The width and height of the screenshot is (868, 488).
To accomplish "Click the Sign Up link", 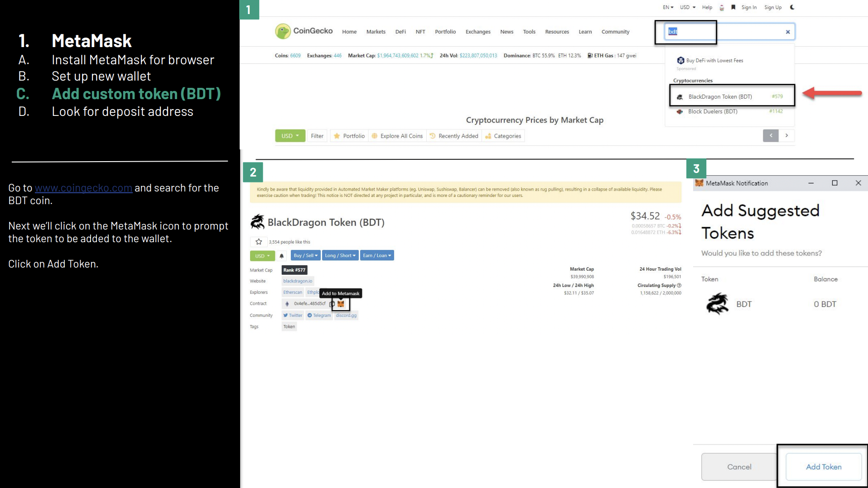I will (x=773, y=7).
